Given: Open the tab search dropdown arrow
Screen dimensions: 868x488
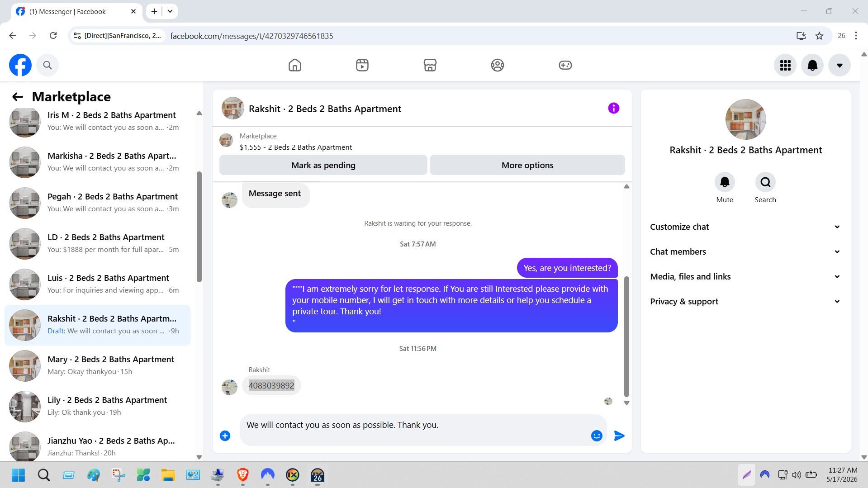Looking at the screenshot, I should (x=170, y=11).
